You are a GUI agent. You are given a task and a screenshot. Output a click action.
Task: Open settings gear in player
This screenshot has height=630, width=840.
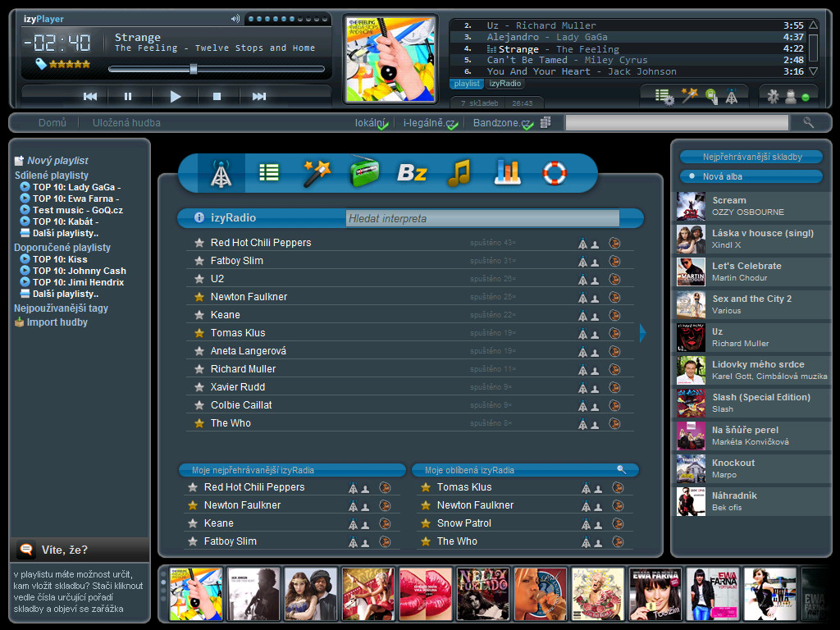(773, 97)
